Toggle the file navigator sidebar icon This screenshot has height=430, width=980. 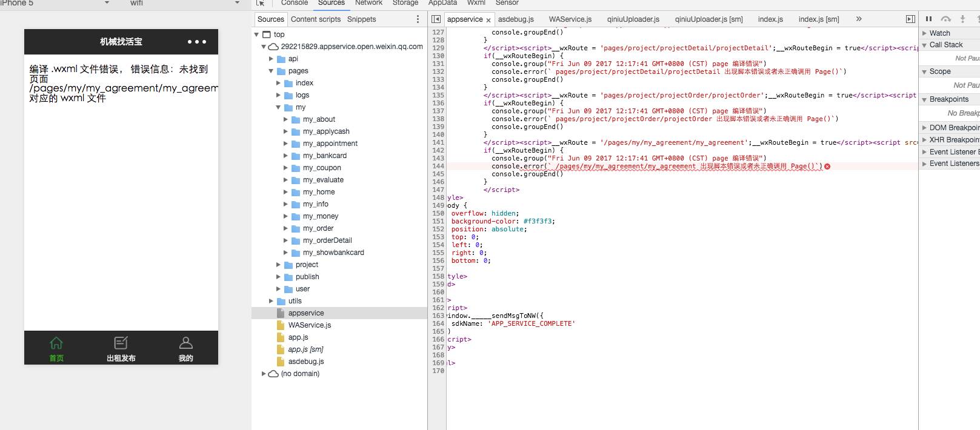436,19
